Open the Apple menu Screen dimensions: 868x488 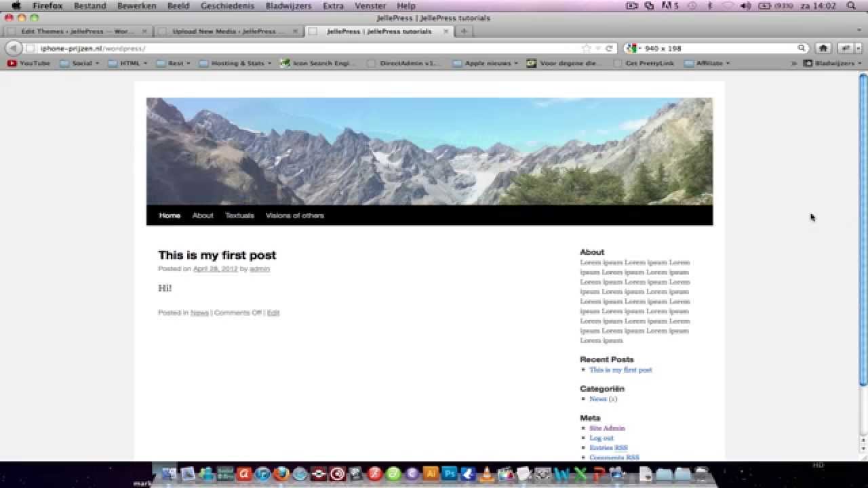pos(16,5)
